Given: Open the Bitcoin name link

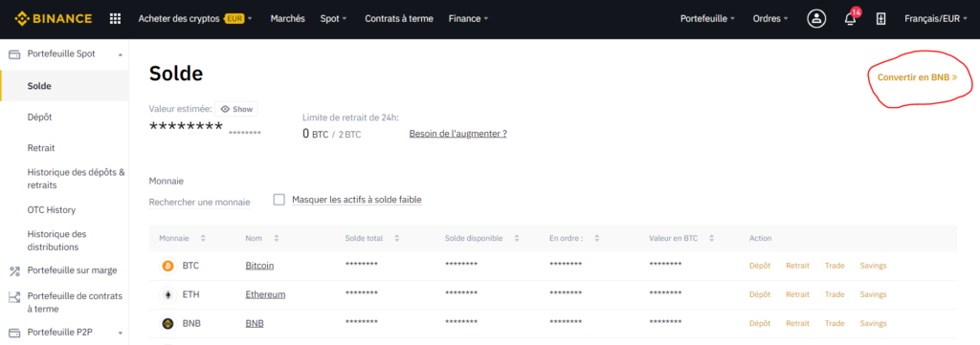Looking at the screenshot, I should (259, 266).
